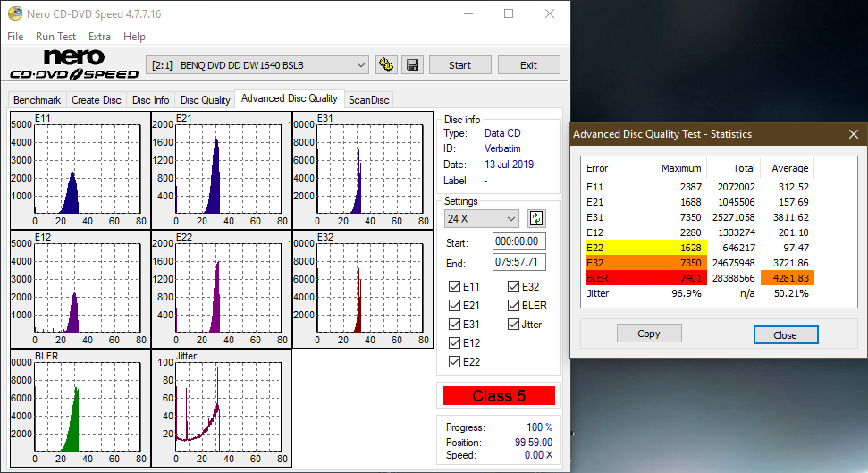
Task: Select the Advanced Disc Quality tab
Action: [x=290, y=98]
